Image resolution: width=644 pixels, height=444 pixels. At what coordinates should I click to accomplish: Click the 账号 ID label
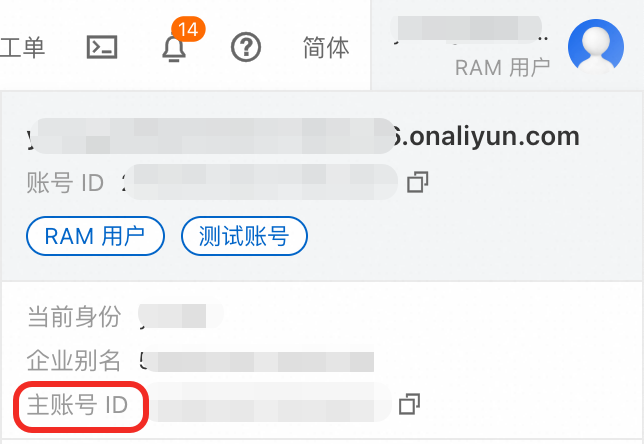click(x=65, y=182)
